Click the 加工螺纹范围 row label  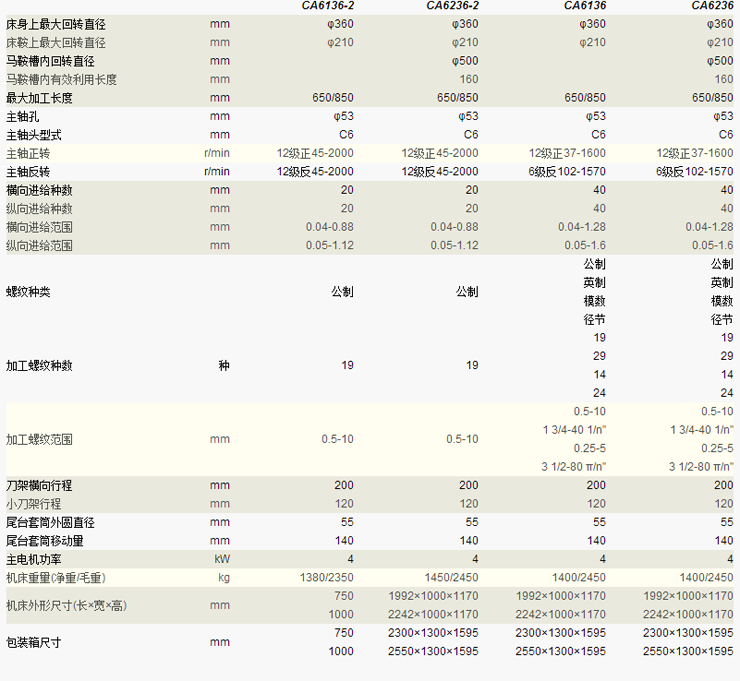coord(39,439)
